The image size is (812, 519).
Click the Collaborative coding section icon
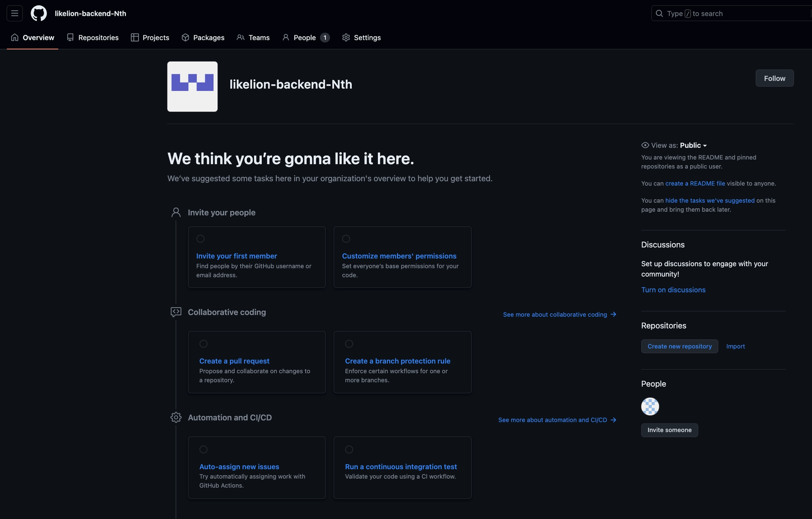[x=176, y=312]
